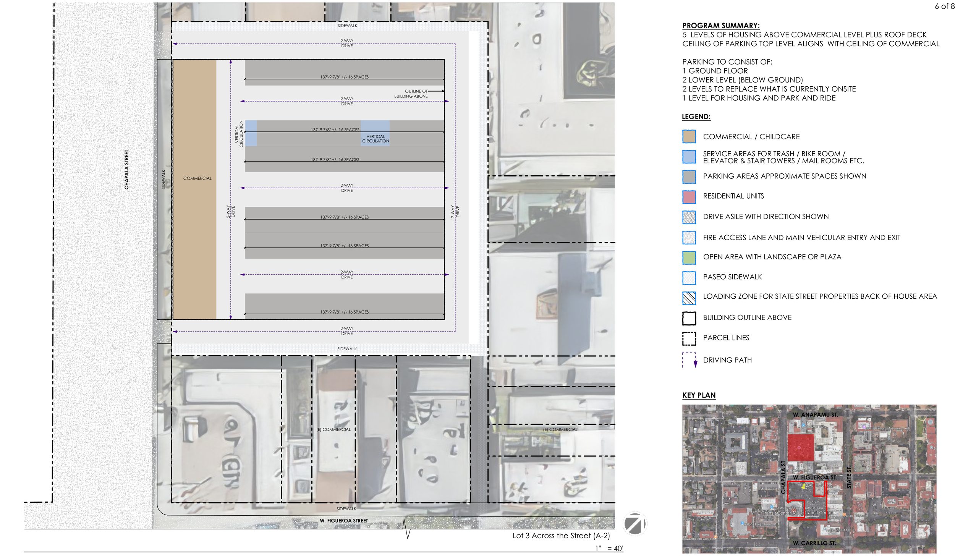955x560 pixels.
Task: Pick the gray parking legend swatch
Action: 689,177
